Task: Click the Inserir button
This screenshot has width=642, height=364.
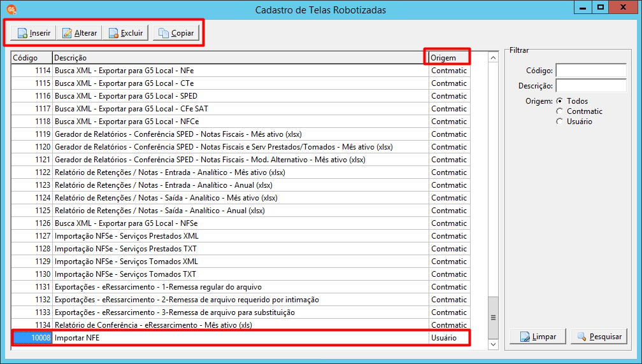Action: (33, 32)
